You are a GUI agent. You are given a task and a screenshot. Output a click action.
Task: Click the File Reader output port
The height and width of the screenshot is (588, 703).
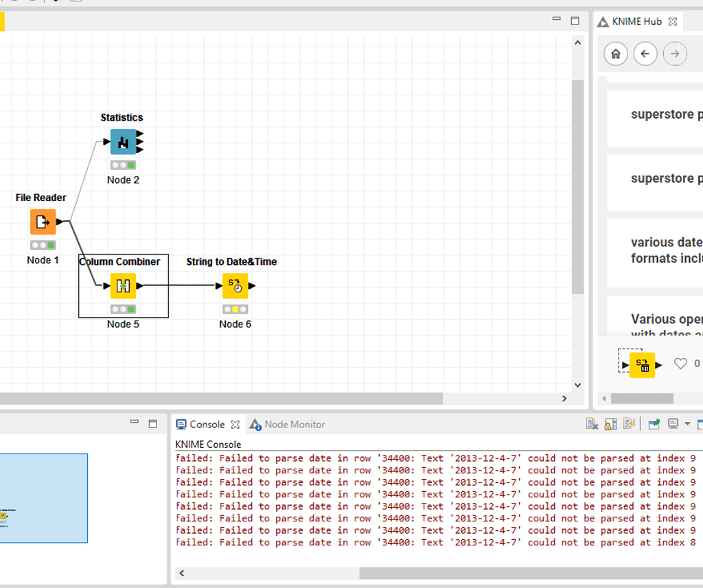[x=60, y=222]
